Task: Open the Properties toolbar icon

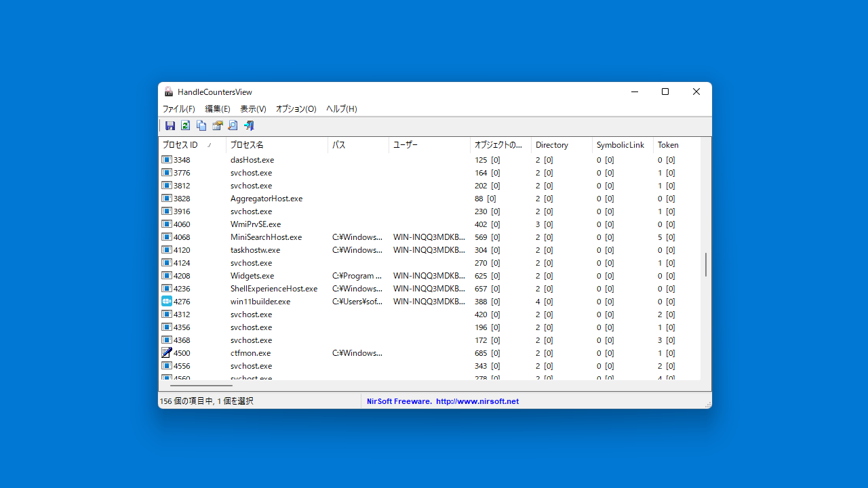Action: click(217, 125)
